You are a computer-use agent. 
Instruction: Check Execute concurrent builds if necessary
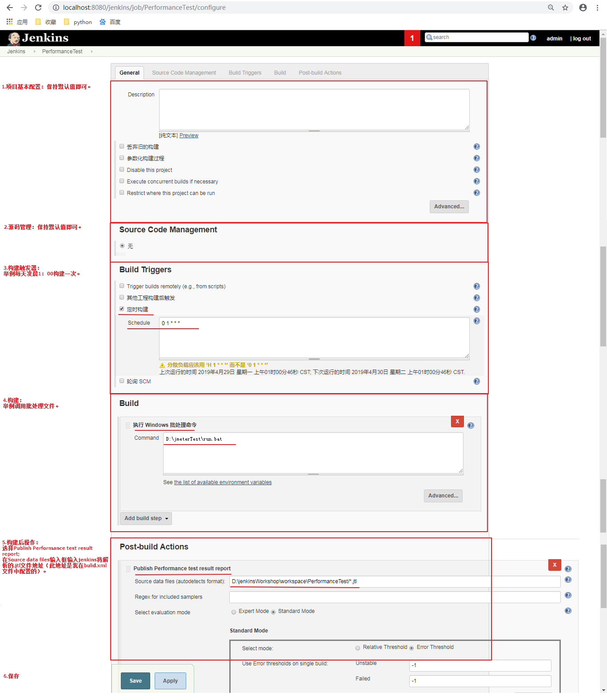coord(122,181)
